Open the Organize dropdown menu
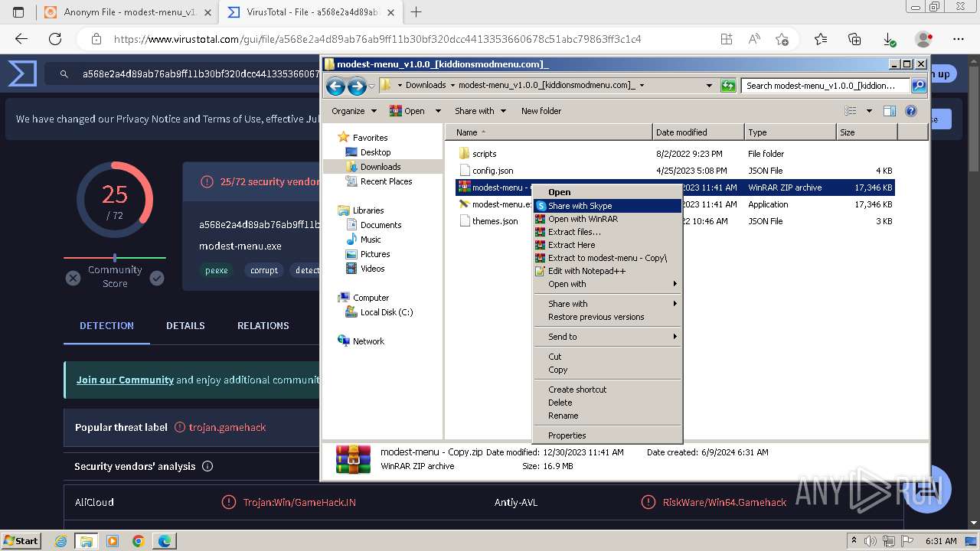Screen dimensions: 980x551 (354, 111)
